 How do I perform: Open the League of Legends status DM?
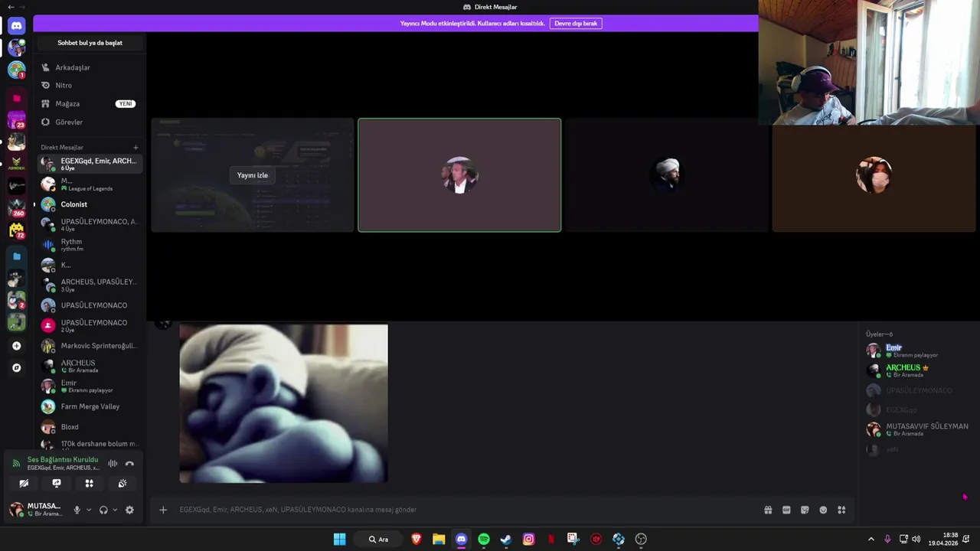click(x=90, y=184)
